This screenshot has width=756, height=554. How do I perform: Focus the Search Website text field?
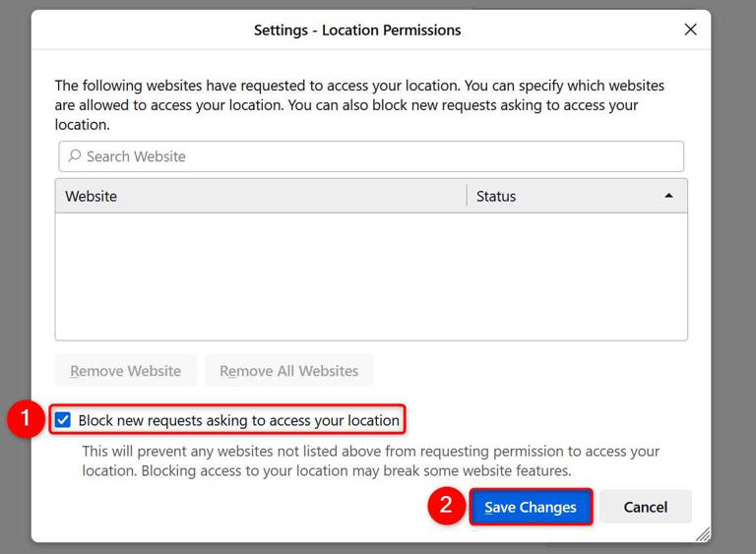coord(374,156)
